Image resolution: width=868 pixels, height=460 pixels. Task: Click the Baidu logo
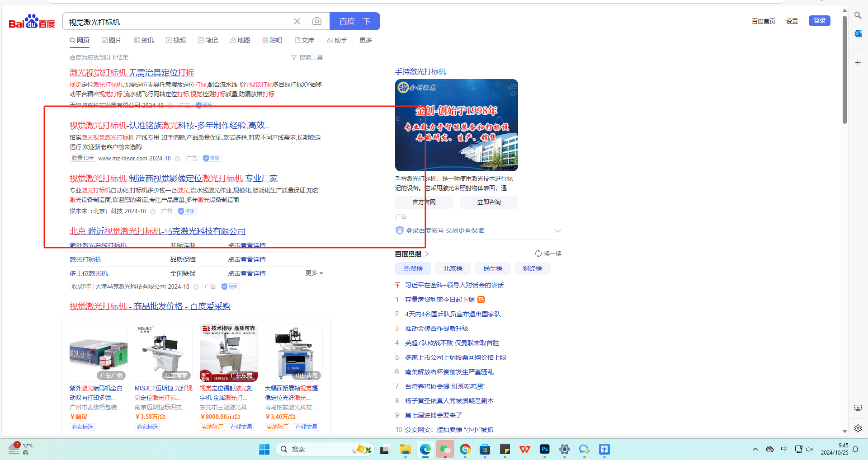32,22
